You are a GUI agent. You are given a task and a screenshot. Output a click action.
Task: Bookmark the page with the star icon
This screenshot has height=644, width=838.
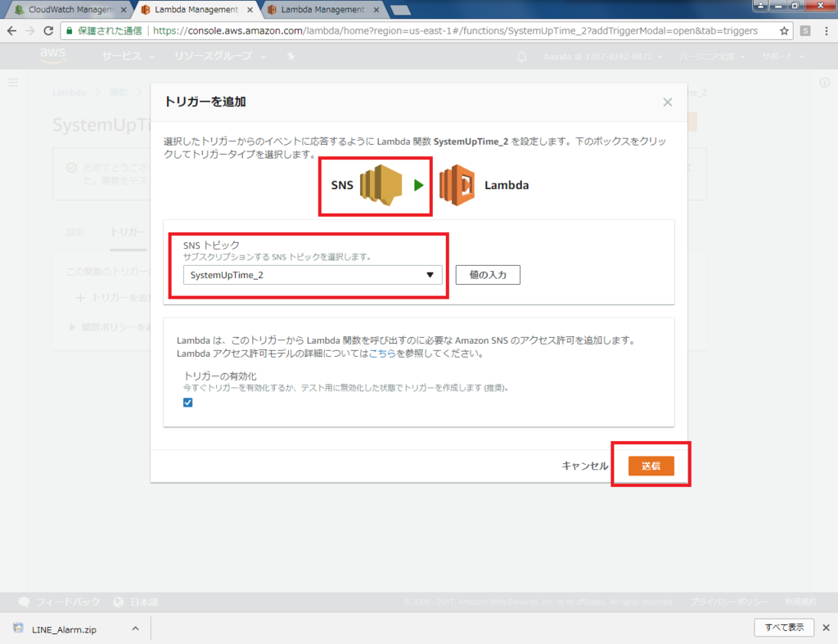coord(784,31)
